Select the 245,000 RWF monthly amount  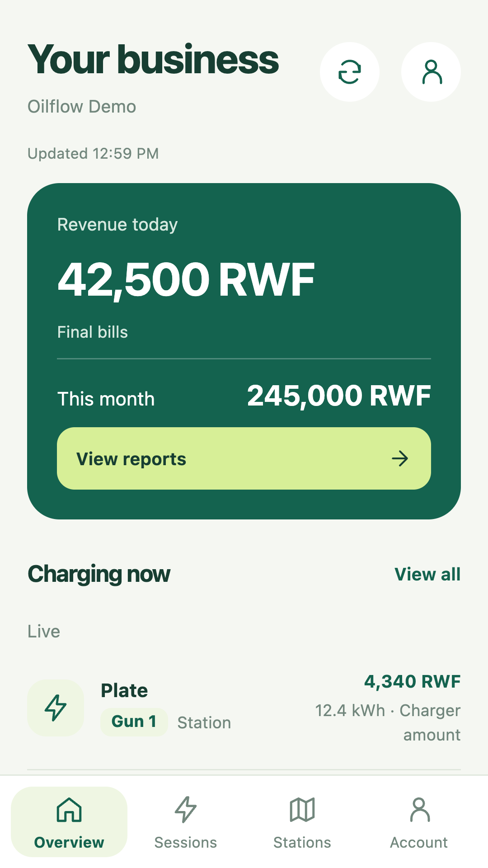pos(339,396)
